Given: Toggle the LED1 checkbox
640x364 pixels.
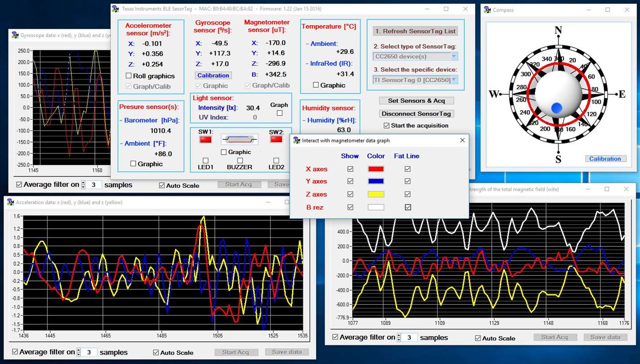Looking at the screenshot, I should pyautogui.click(x=205, y=160).
